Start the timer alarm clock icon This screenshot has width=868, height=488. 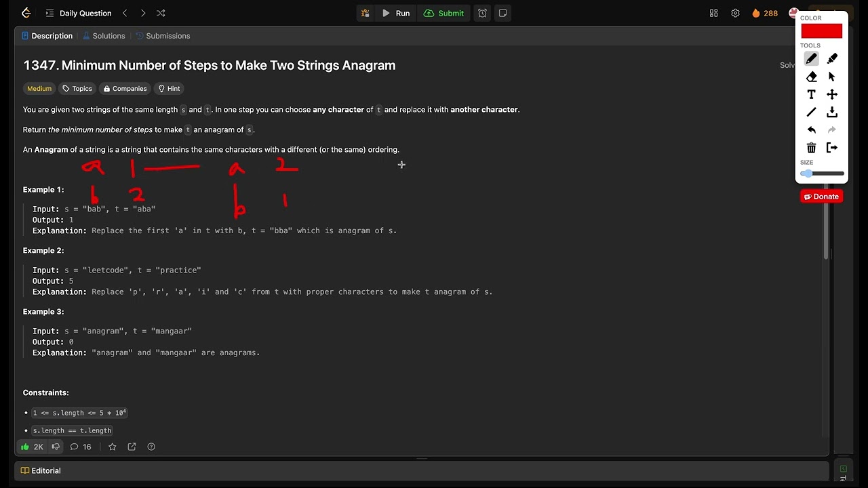[x=482, y=13]
